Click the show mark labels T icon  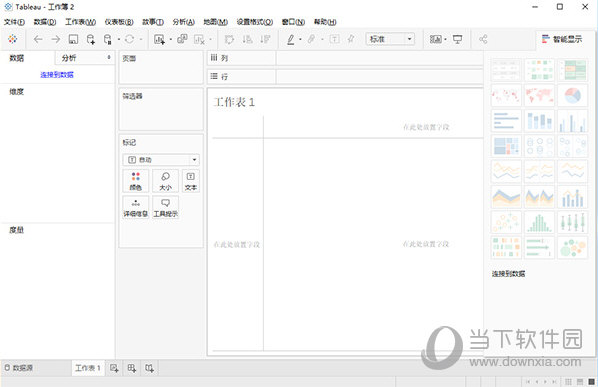coord(334,39)
